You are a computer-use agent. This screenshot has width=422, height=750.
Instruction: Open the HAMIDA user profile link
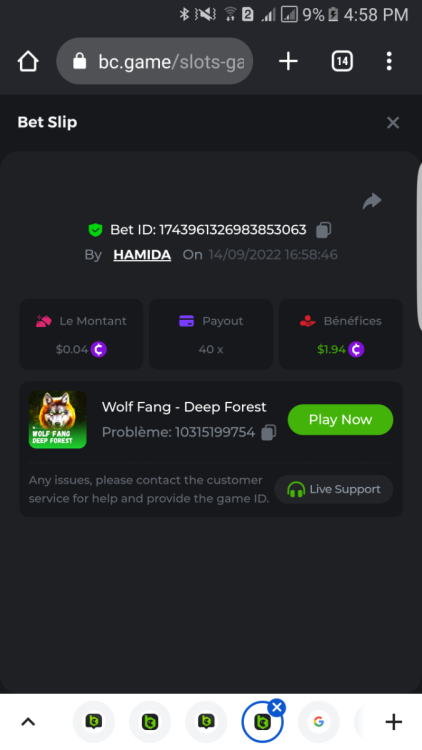(142, 255)
